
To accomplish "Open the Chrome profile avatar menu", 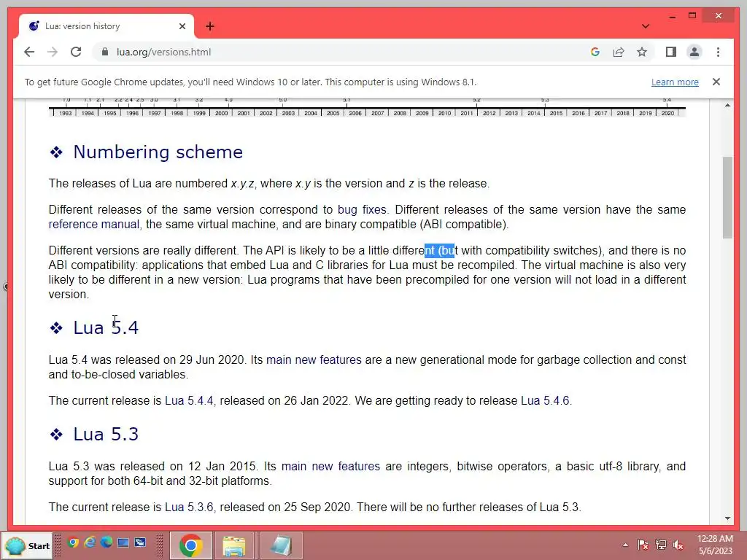I will pyautogui.click(x=694, y=52).
